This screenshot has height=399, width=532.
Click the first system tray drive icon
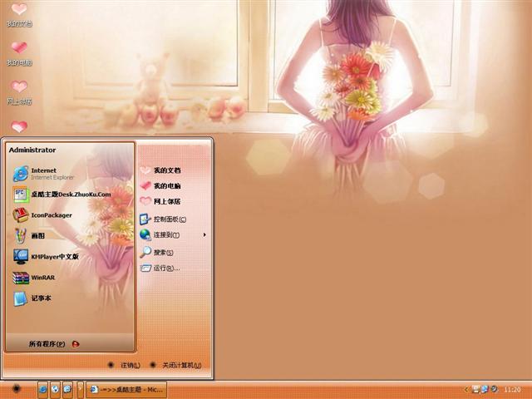pos(475,389)
